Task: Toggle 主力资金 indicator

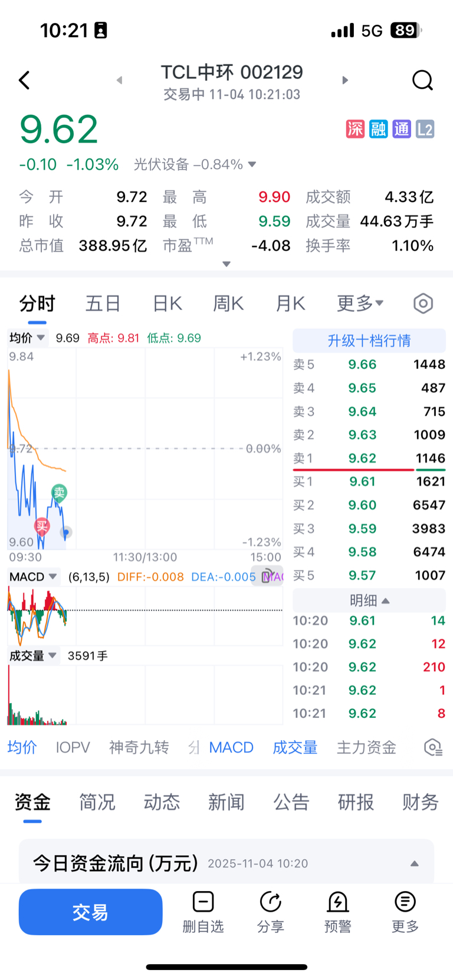Action: tap(366, 747)
